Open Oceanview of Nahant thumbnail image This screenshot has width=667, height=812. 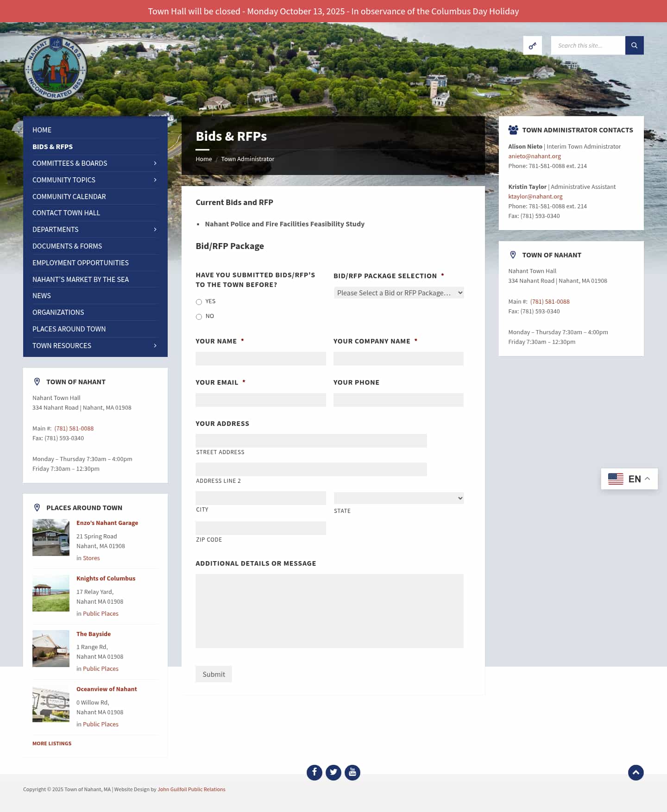(51, 704)
